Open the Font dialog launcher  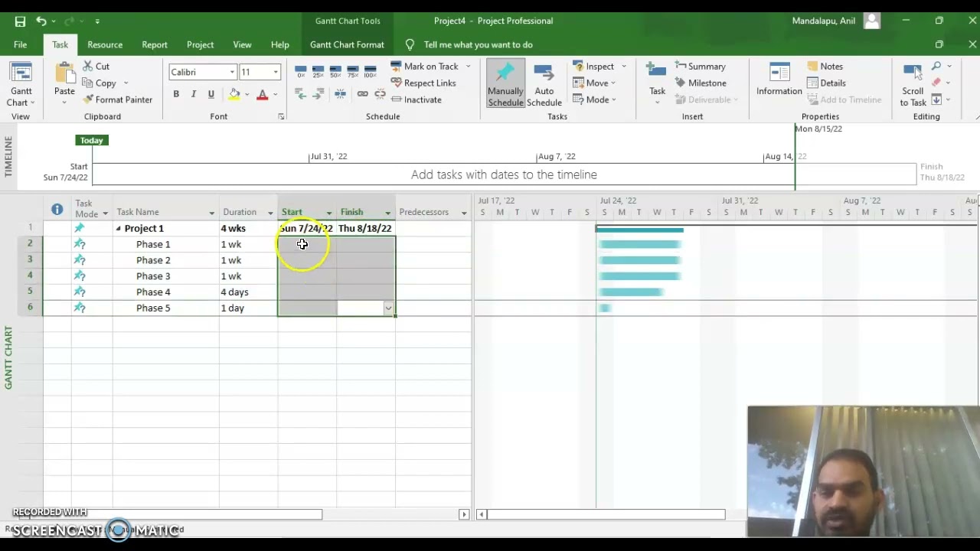tap(281, 116)
